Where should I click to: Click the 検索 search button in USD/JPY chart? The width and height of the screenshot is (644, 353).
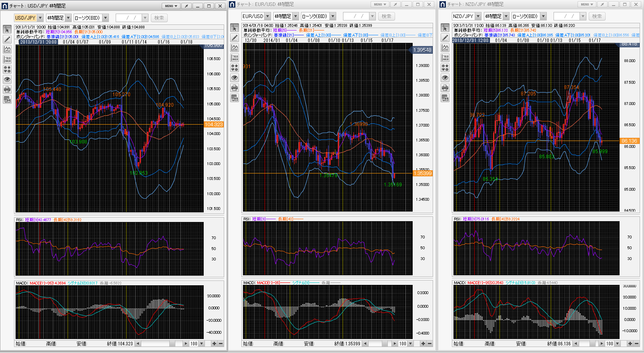[159, 18]
